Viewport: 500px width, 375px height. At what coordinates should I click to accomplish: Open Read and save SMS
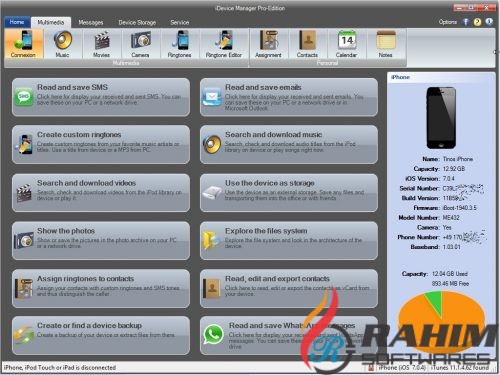pyautogui.click(x=101, y=97)
